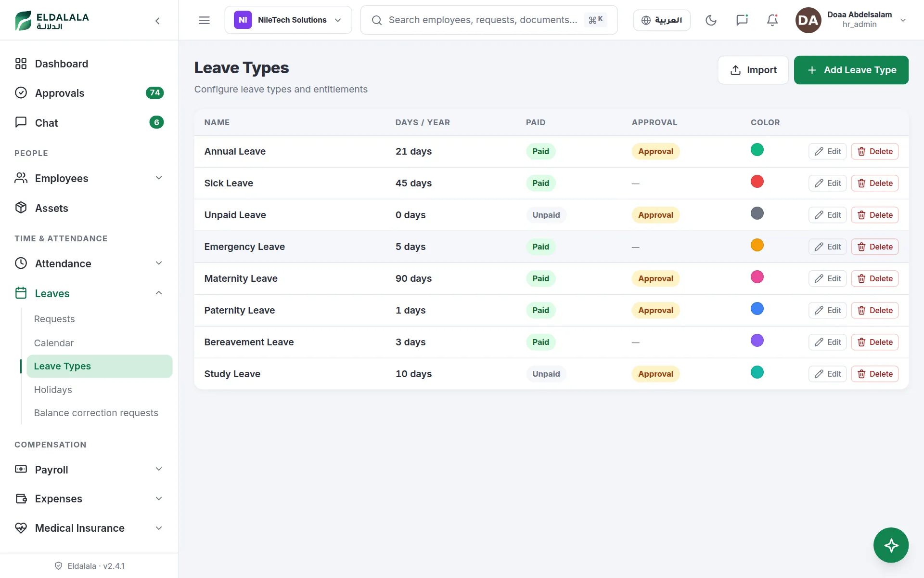Go to Dashboard in the sidebar
Viewport: 924px width, 578px height.
pyautogui.click(x=89, y=64)
